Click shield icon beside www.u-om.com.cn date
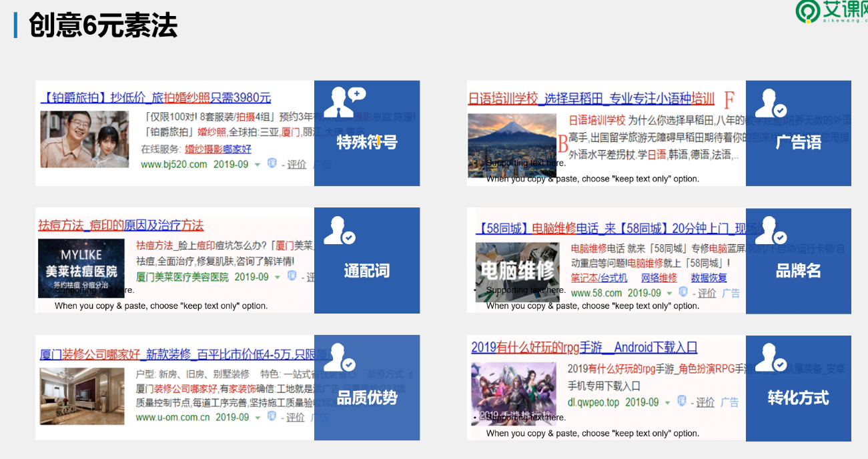The image size is (868, 459). [272, 416]
